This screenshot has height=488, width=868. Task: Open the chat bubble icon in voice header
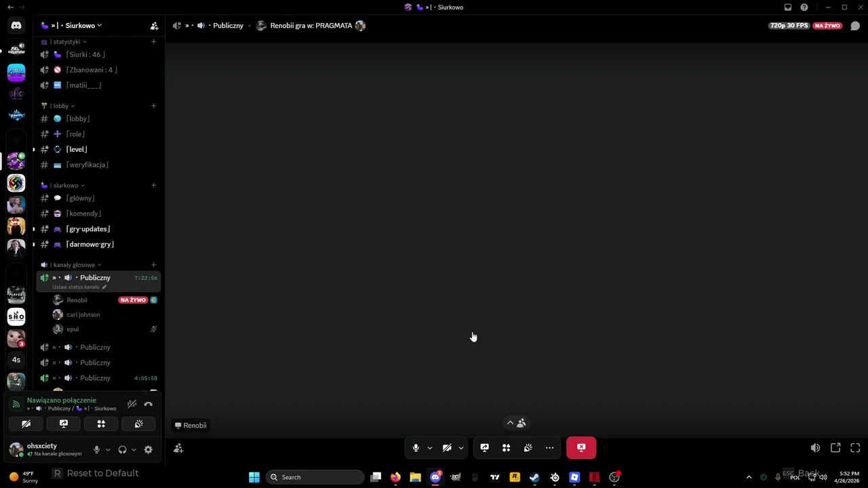coord(855,26)
